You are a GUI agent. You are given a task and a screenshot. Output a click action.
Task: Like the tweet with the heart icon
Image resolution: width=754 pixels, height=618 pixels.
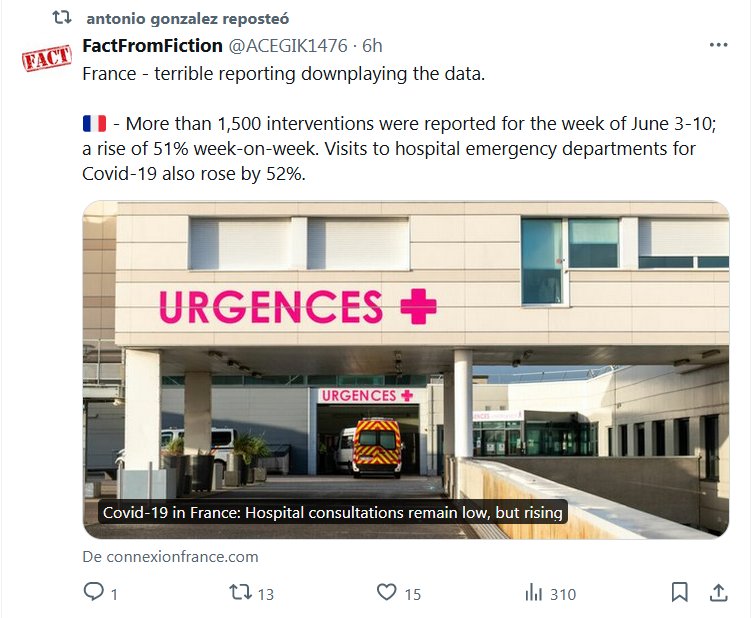click(x=387, y=593)
